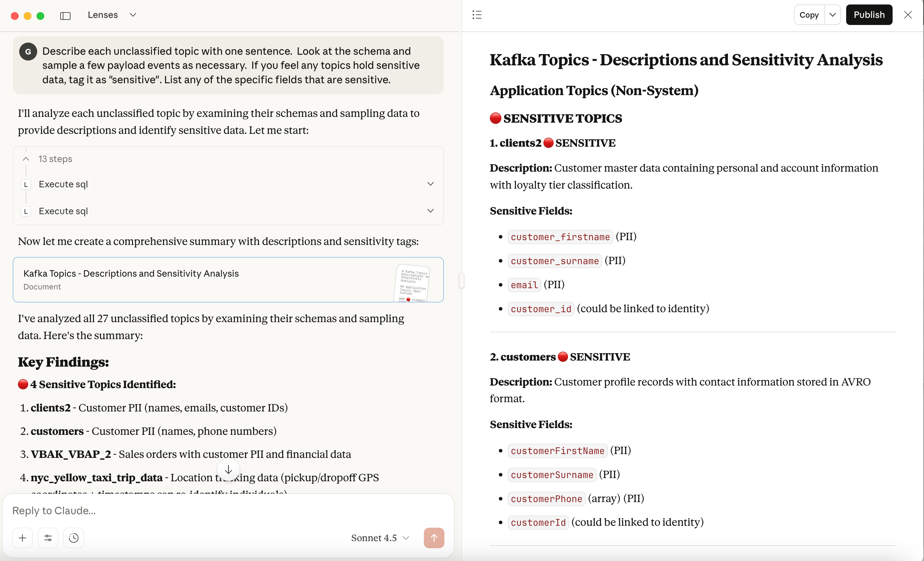
Task: Click the plus icon in the reply bar
Action: [x=22, y=538]
